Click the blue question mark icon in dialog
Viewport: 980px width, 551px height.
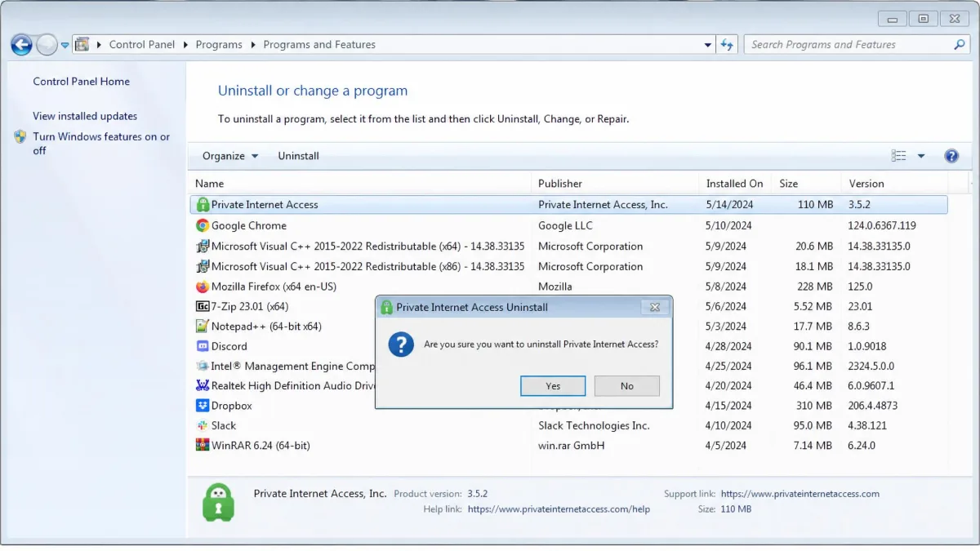(401, 344)
